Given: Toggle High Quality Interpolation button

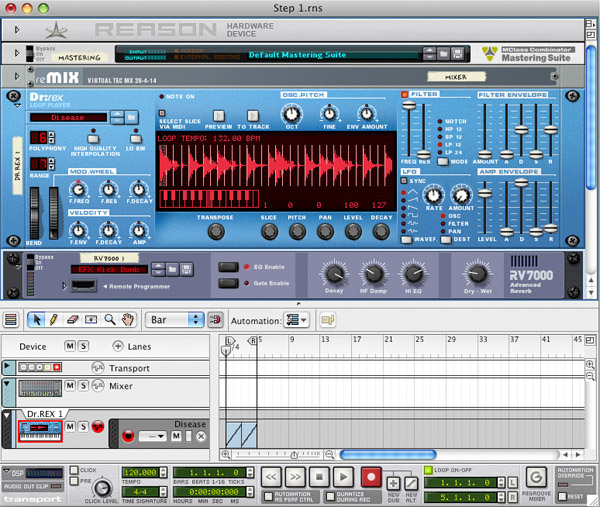Looking at the screenshot, I should (93, 139).
